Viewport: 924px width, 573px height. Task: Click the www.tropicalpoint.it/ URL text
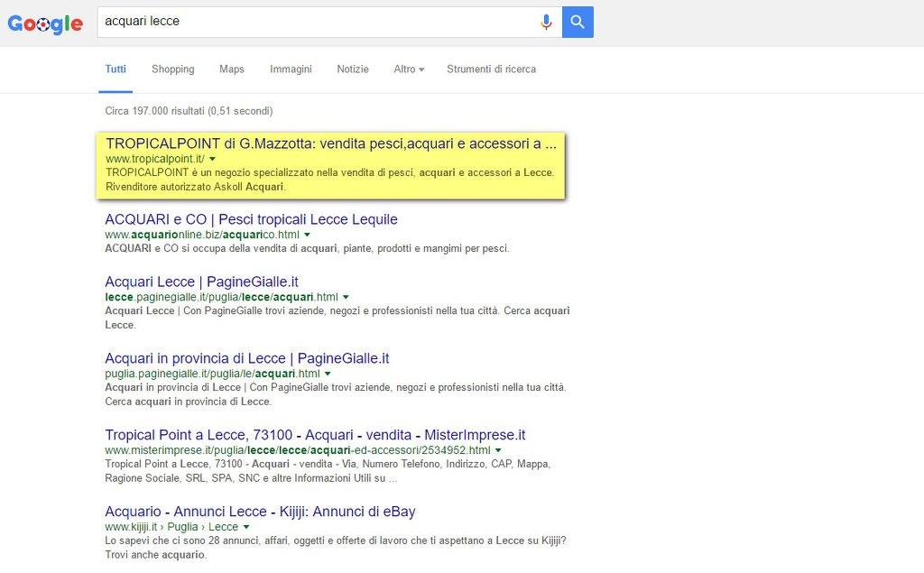[155, 159]
